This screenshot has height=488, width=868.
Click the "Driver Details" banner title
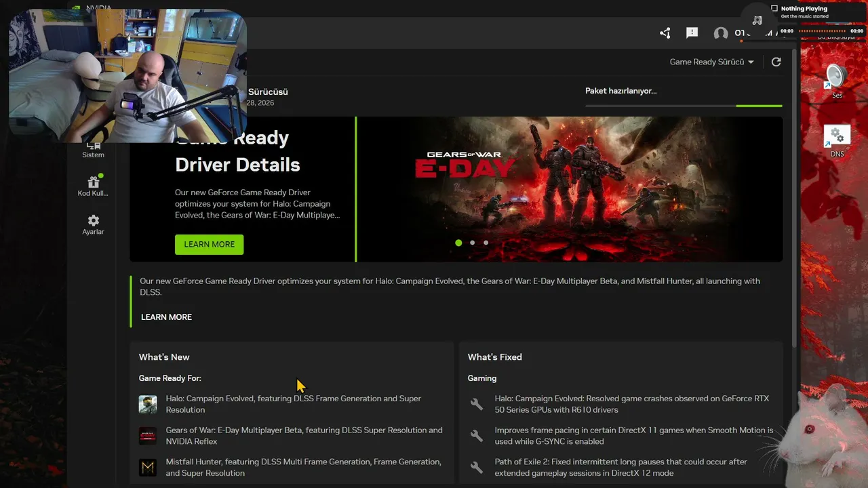point(237,165)
